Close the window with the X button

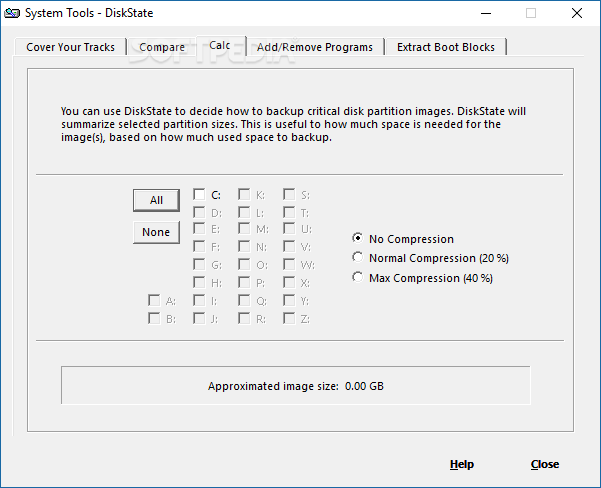coord(576,13)
